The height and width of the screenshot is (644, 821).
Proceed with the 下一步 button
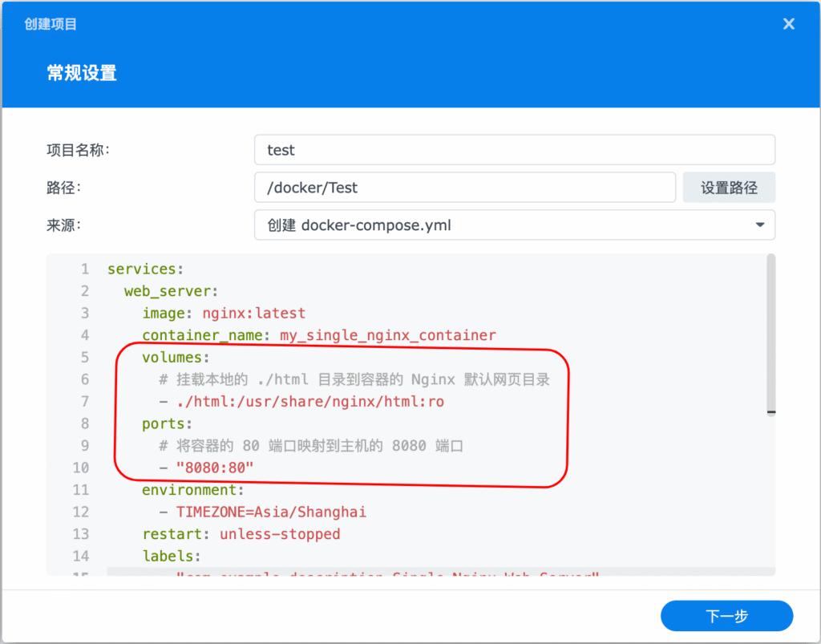pos(726,616)
